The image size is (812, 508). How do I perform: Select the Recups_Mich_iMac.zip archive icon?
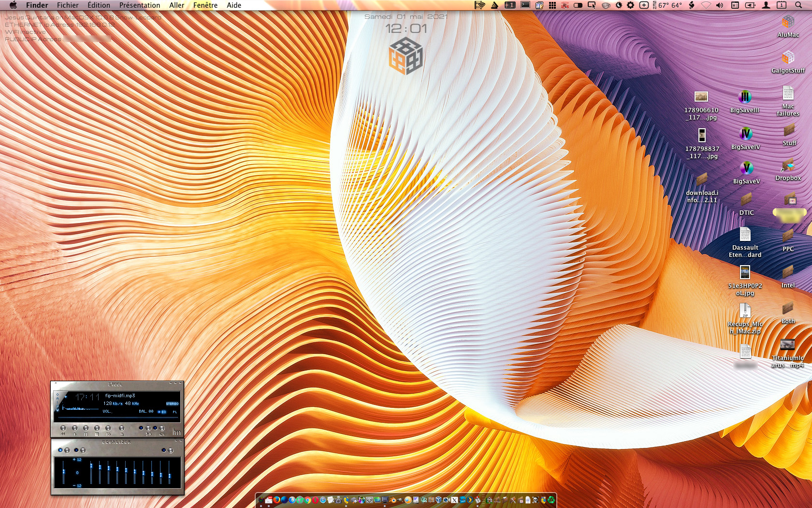(745, 311)
